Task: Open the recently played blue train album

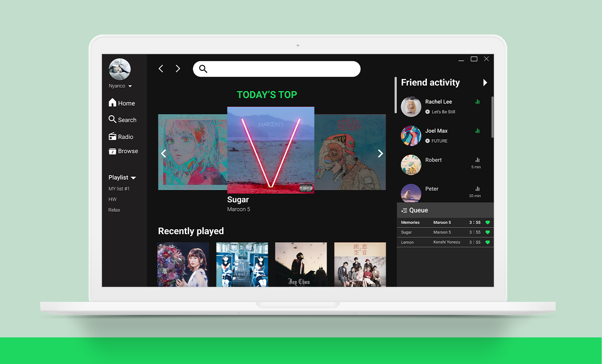Action: pos(242,264)
